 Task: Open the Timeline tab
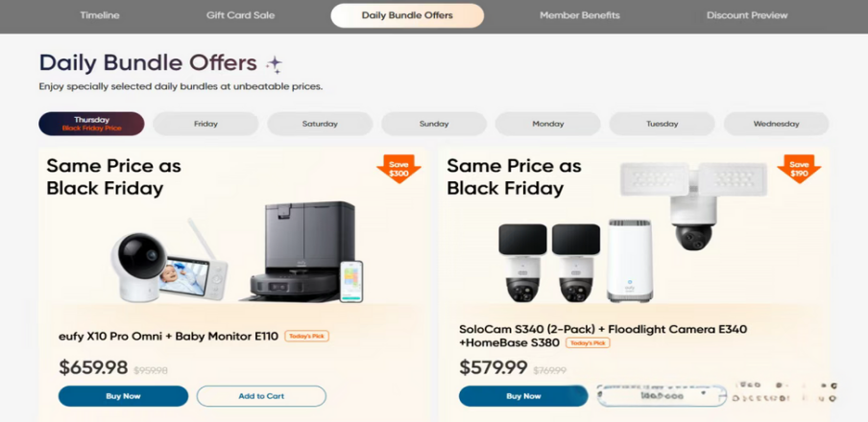pos(100,15)
